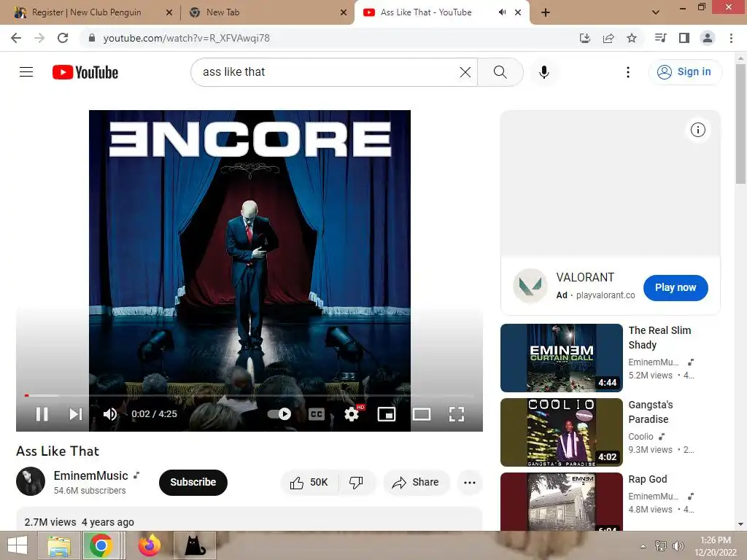The height and width of the screenshot is (560, 747).
Task: Open taskbar volume control
Action: (678, 546)
